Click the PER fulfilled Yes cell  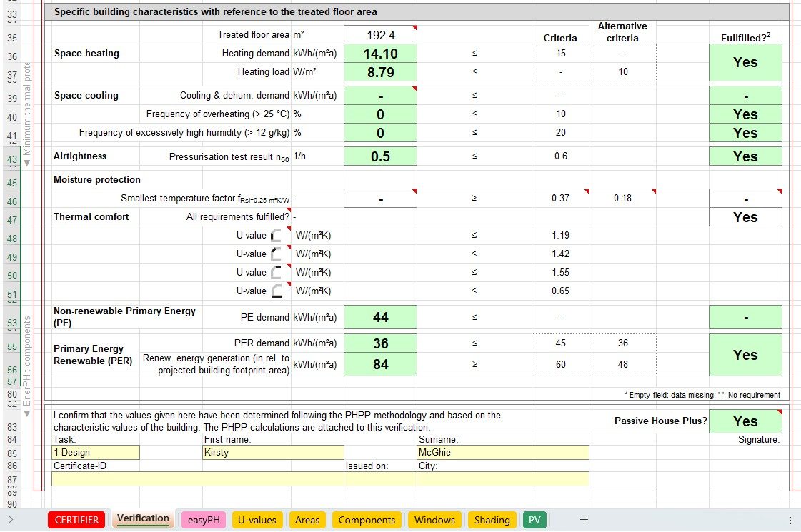click(745, 355)
